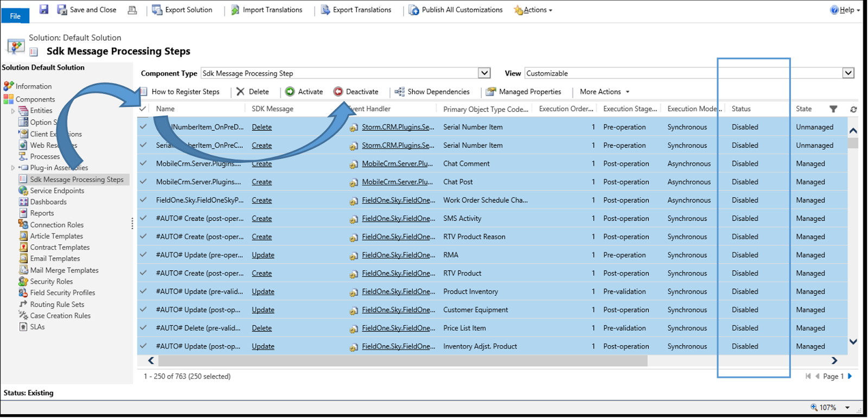Toggle checkbox for Work Order Schedule row
This screenshot has height=418, width=868.
pyautogui.click(x=143, y=200)
